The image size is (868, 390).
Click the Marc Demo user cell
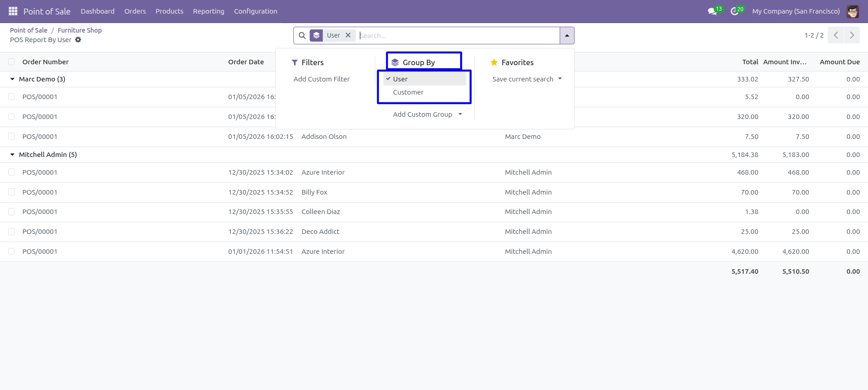click(523, 137)
